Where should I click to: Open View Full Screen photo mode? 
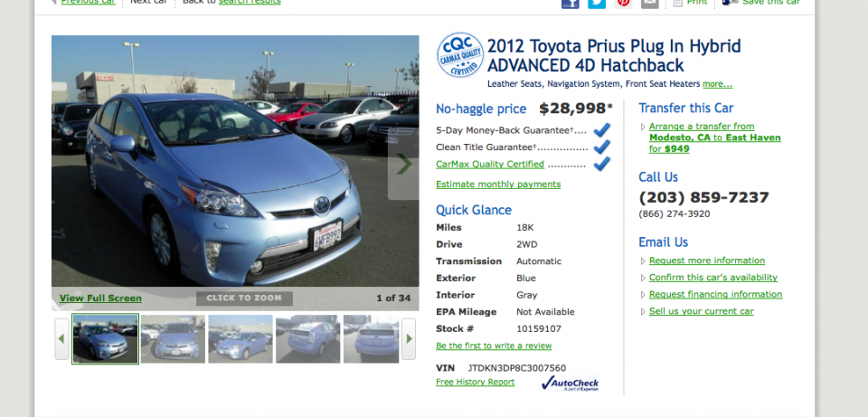[x=100, y=299]
